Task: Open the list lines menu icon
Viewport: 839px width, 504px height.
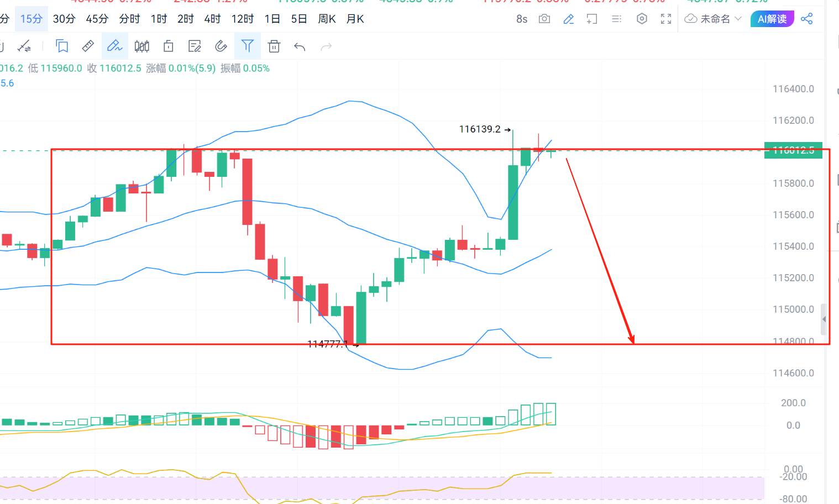Action: tap(617, 19)
